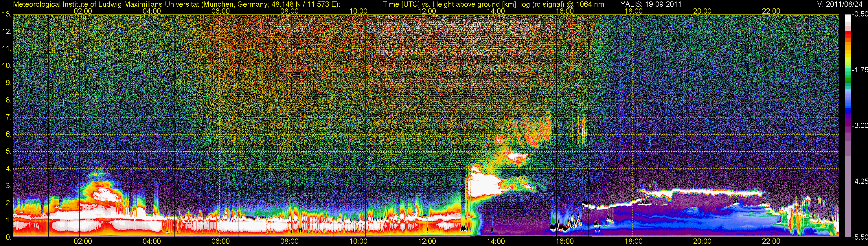The width and height of the screenshot is (868, 246).
Task: Click the Meteorological Institute title text
Action: click(176, 4)
